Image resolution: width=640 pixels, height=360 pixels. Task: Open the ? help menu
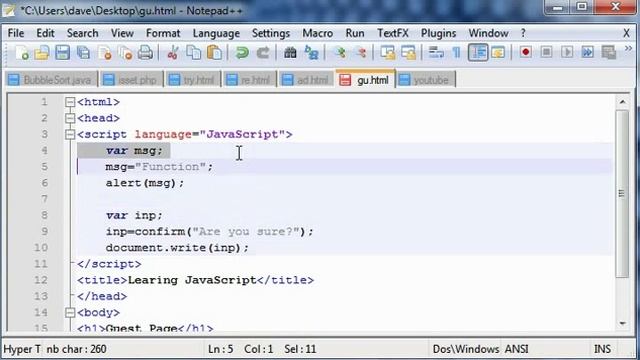click(x=523, y=33)
